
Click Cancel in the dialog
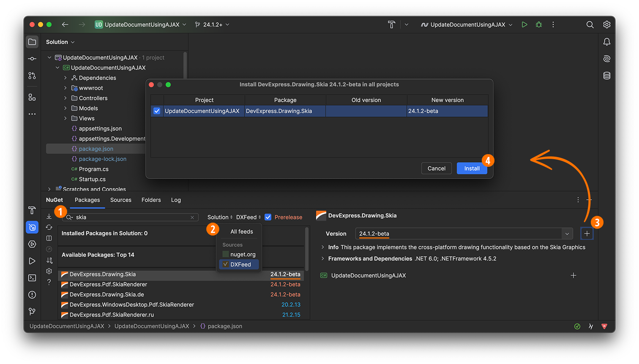437,168
